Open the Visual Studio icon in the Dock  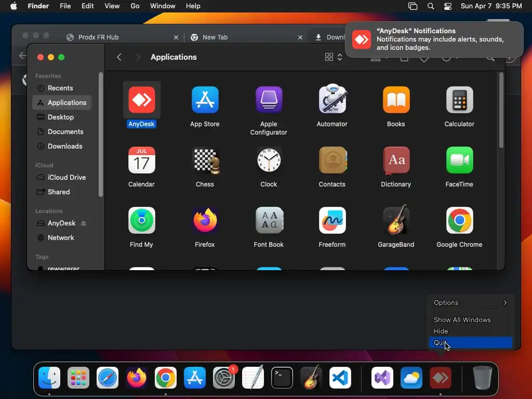pyautogui.click(x=382, y=378)
